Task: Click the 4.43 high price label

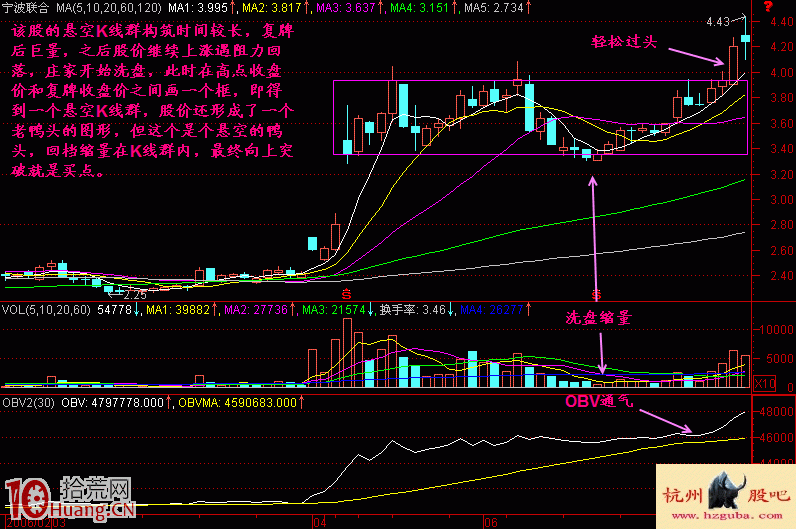Action: coord(718,21)
